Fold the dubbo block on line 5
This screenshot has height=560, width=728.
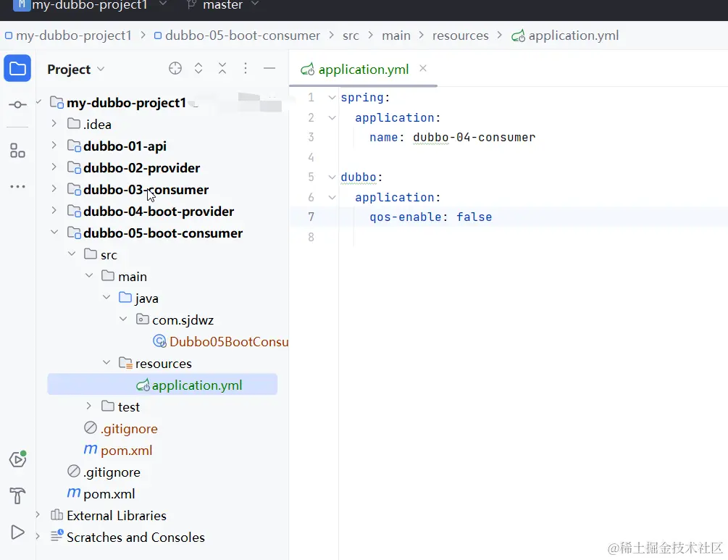(332, 177)
